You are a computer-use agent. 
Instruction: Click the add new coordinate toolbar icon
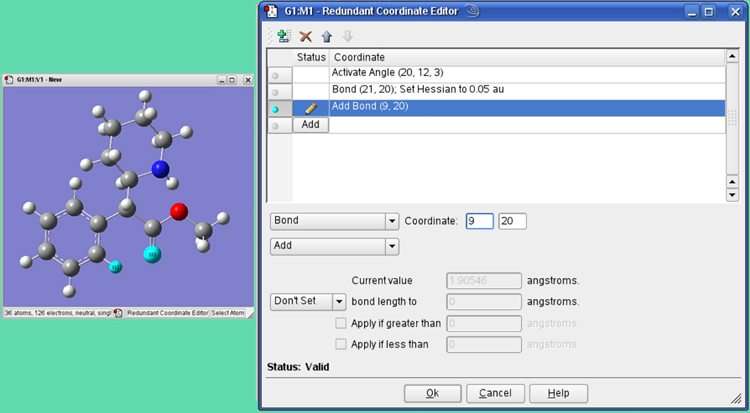click(x=283, y=36)
